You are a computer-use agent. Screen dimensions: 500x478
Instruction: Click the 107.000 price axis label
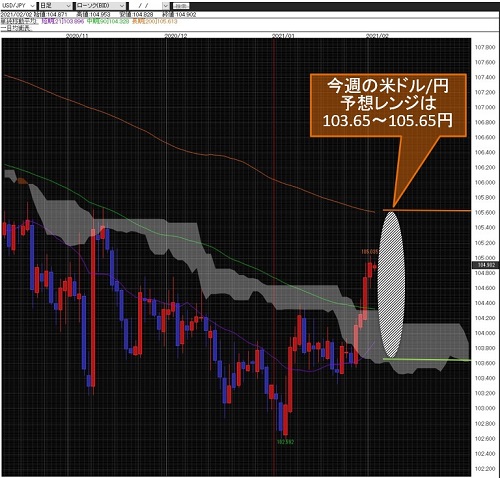pos(485,107)
